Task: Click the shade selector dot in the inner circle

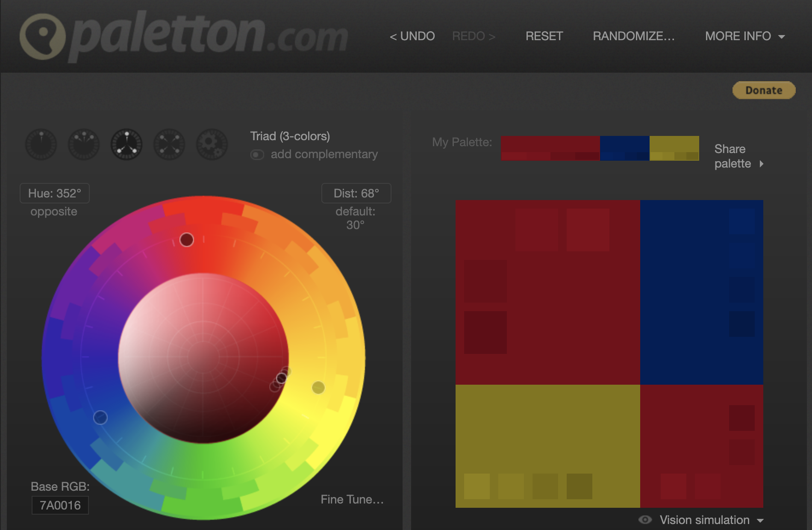Action: [281, 378]
